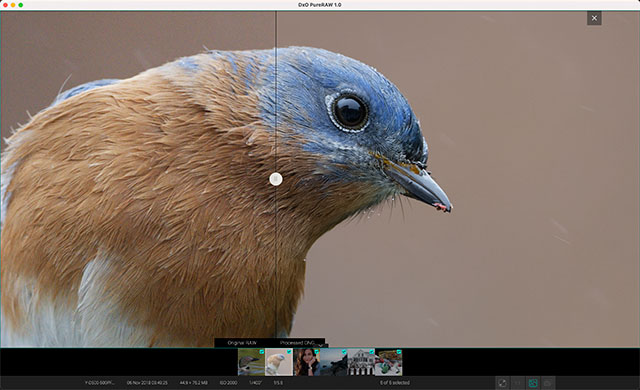The image size is (640, 390).
Task: Uncheck the colorful market thumbnail checkbox
Action: coord(399,351)
